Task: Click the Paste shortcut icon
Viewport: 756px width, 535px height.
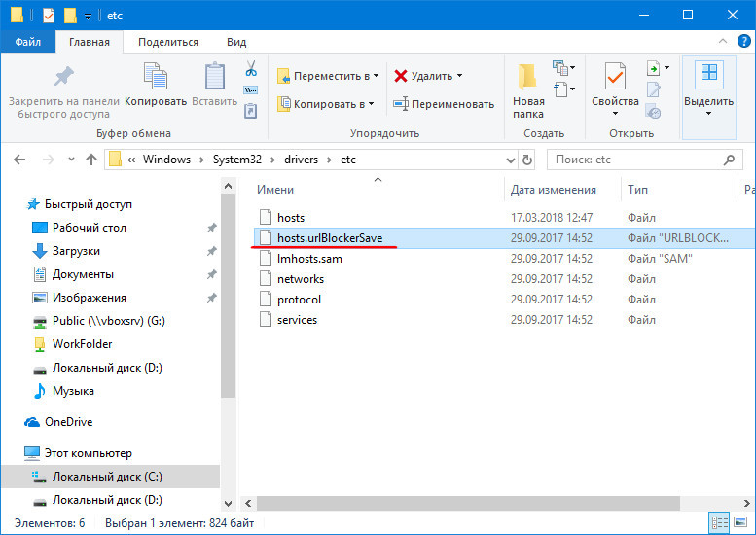Action: pyautogui.click(x=251, y=111)
